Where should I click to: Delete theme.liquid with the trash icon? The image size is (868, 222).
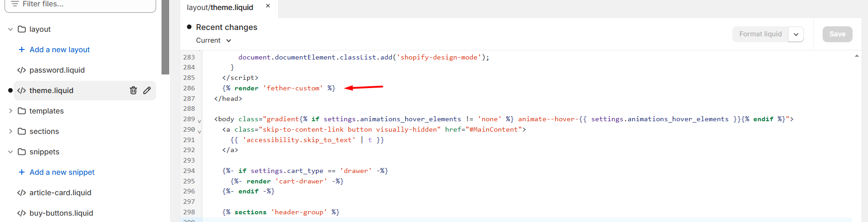pos(133,90)
